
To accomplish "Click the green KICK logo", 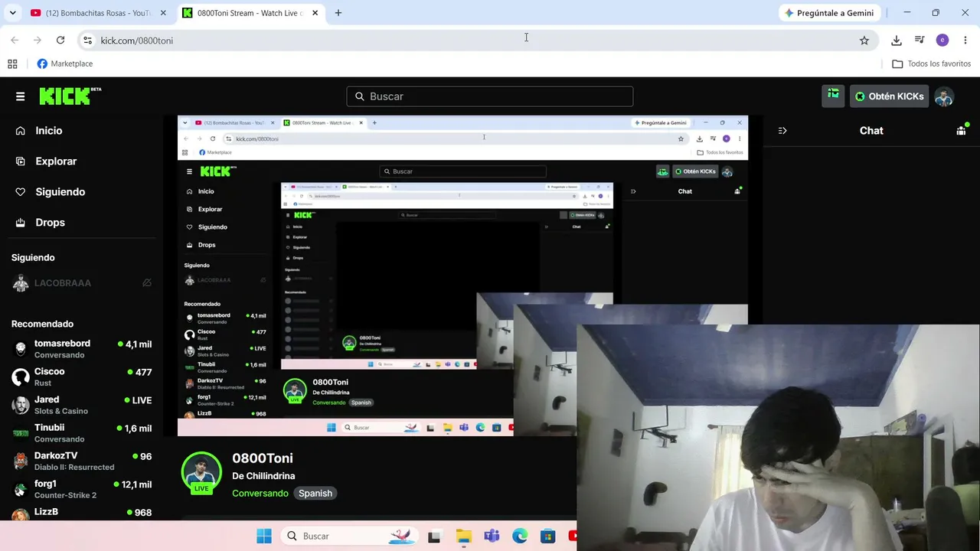I will coord(70,96).
